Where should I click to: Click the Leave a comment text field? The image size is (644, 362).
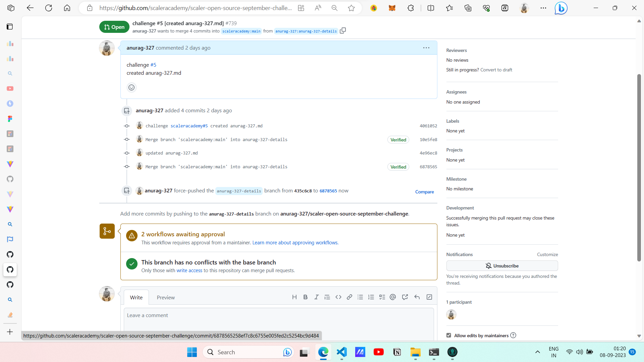278,315
